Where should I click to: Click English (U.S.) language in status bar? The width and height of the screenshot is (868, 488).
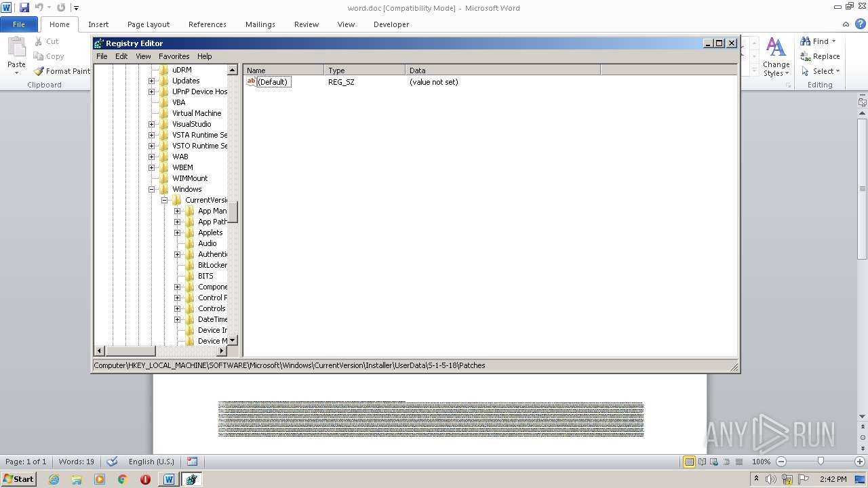pyautogui.click(x=151, y=462)
